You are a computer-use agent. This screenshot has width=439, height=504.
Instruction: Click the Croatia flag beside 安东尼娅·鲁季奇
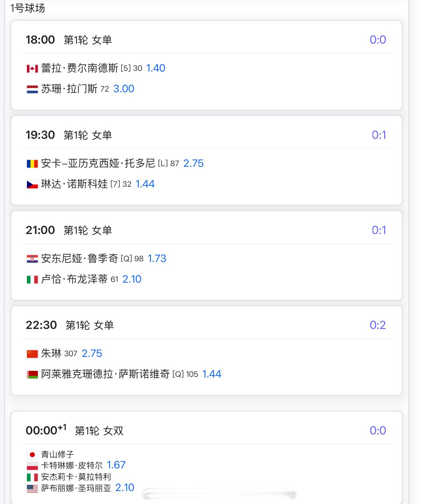(x=32, y=259)
